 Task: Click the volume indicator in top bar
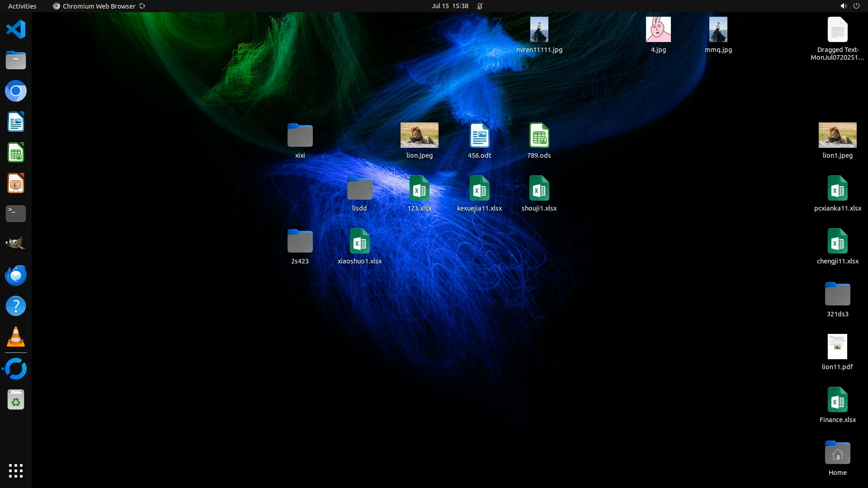[843, 6]
